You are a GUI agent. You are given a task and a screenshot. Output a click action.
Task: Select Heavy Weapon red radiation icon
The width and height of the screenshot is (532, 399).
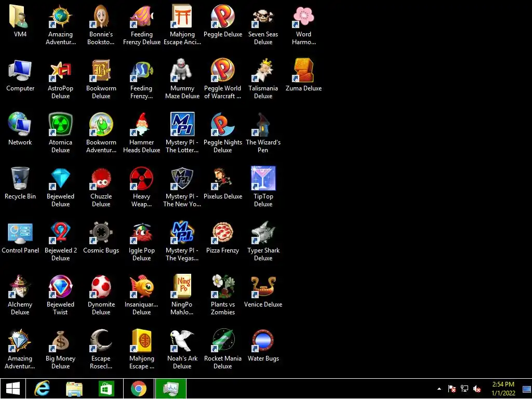pos(141,178)
